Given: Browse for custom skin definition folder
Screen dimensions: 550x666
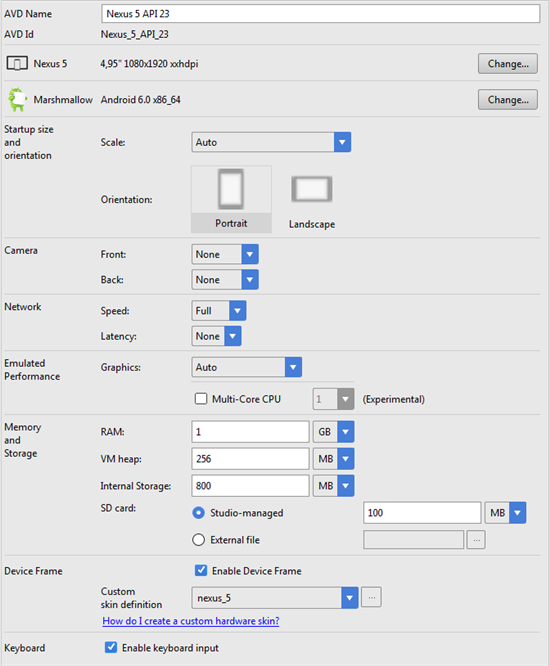Looking at the screenshot, I should (371, 597).
